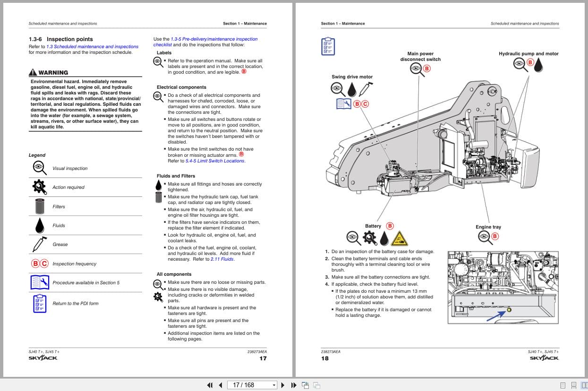Click the Fluids and Filters heading

(x=176, y=176)
